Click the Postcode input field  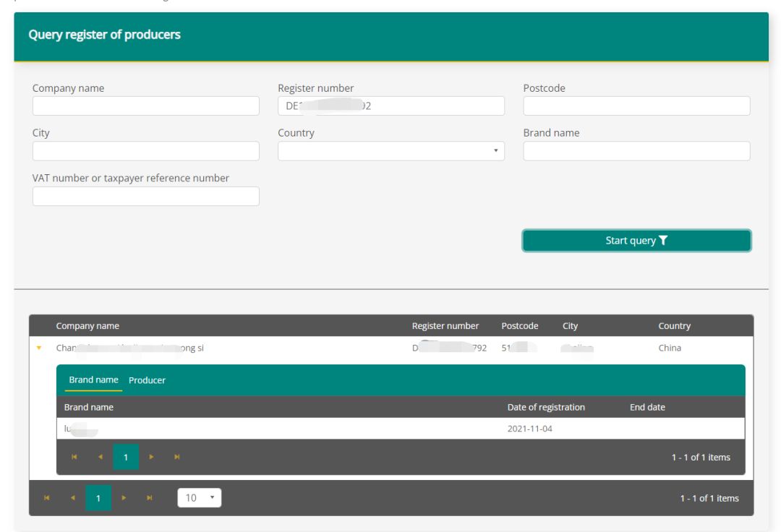click(636, 106)
